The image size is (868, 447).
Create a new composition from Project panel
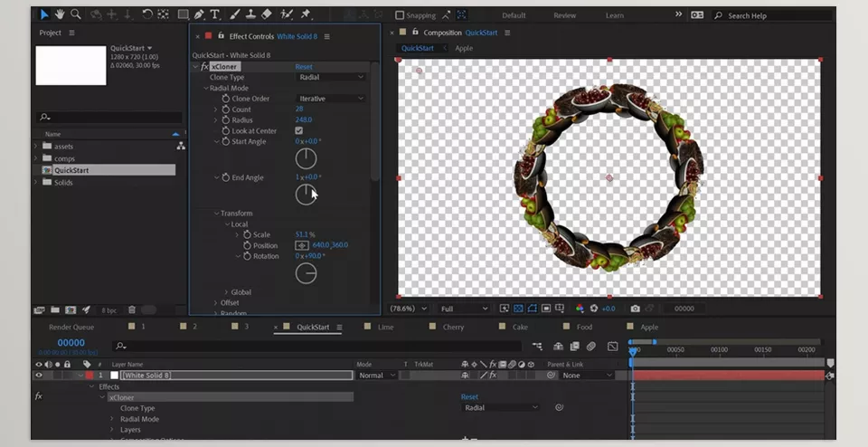pyautogui.click(x=71, y=310)
